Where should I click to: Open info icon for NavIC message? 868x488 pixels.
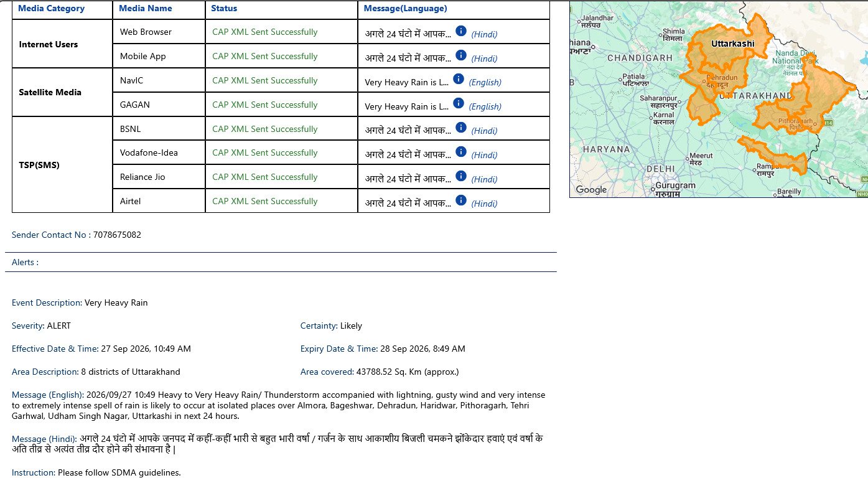459,78
